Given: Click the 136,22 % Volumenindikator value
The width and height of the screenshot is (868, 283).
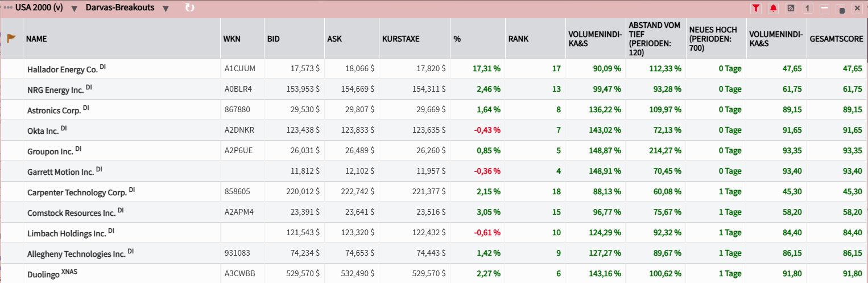Looking at the screenshot, I should (605, 110).
